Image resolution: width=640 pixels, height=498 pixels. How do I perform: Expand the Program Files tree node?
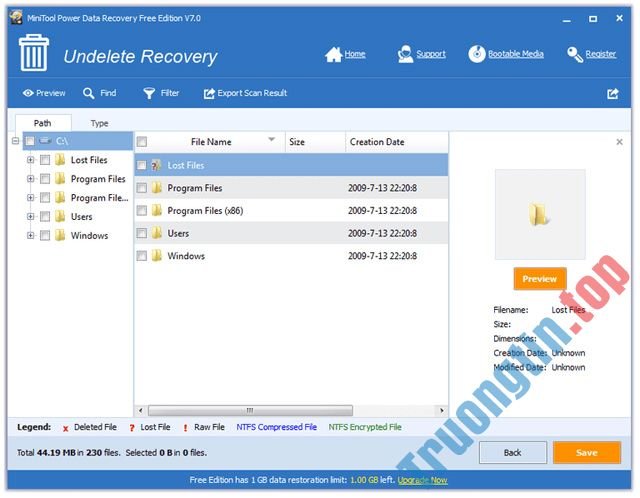(x=31, y=179)
